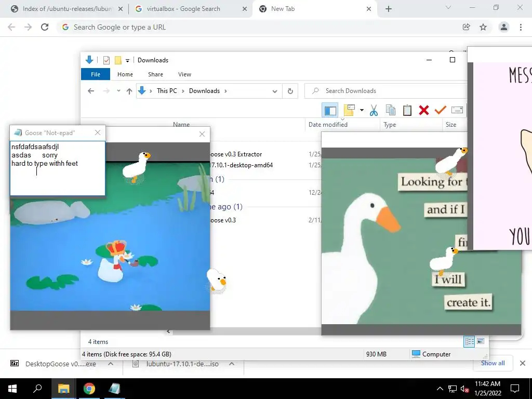The width and height of the screenshot is (532, 399).
Task: Expand the chevron between This PC and Downloads
Action: tap(183, 91)
